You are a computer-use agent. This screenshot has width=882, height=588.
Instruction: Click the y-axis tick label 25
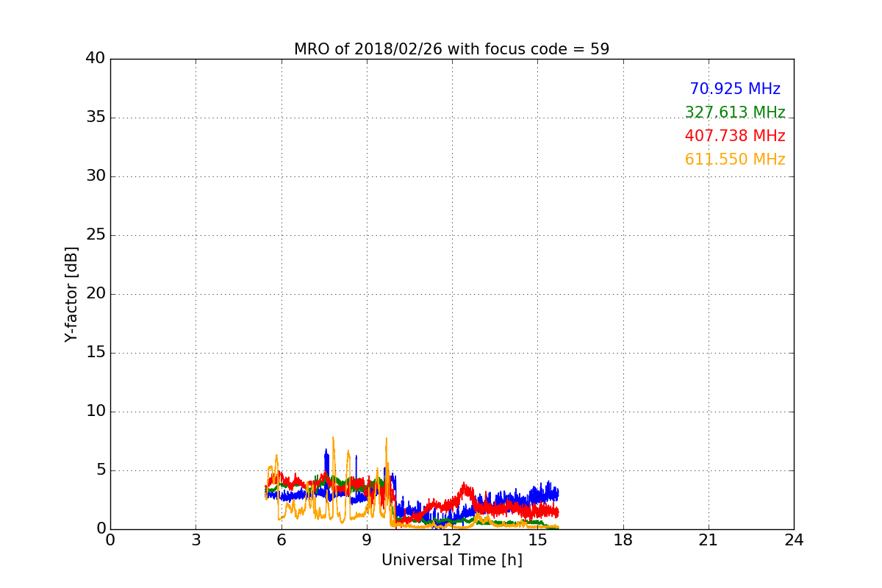(x=95, y=235)
